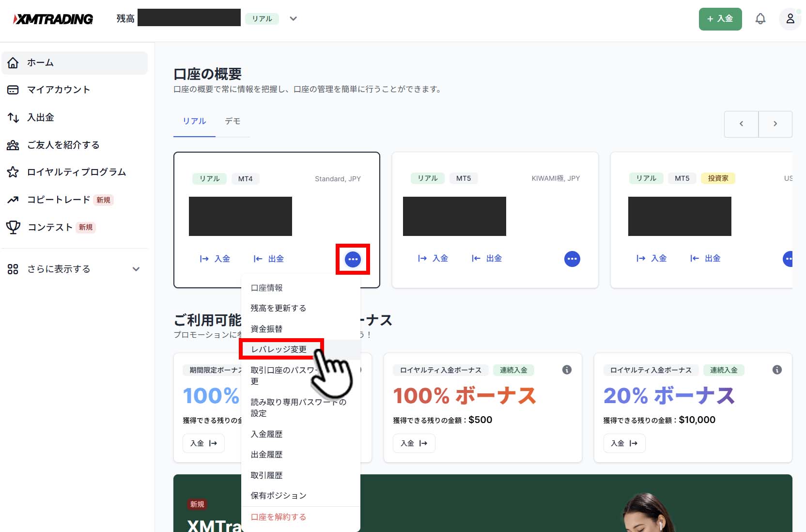
Task: Expand さらに表示する in the sidebar
Action: tap(75, 269)
